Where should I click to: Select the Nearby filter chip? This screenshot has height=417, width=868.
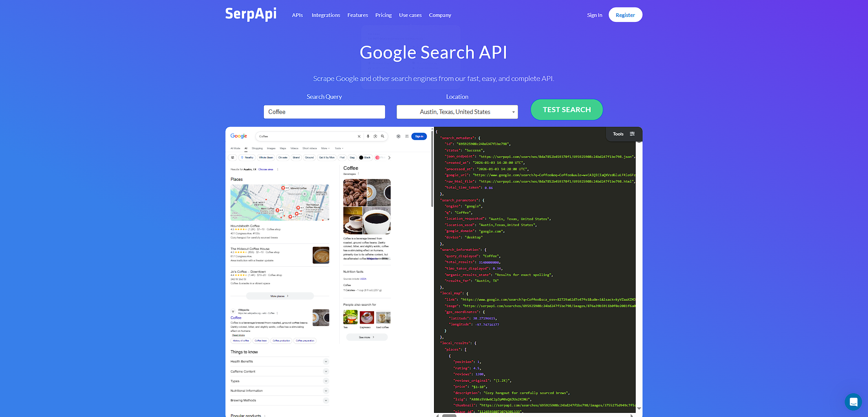247,157
